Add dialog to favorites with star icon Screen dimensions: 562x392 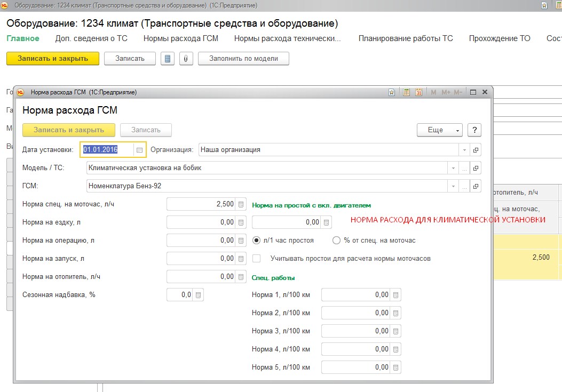click(392, 92)
